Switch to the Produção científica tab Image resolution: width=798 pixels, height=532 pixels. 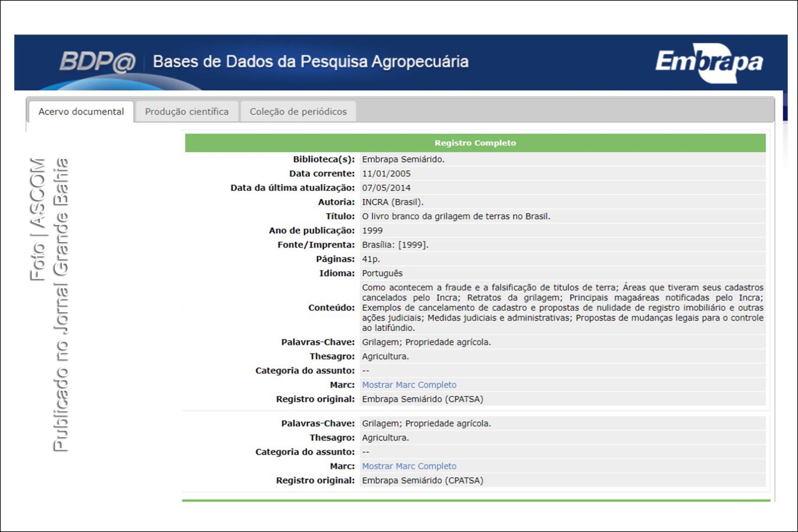click(x=187, y=112)
